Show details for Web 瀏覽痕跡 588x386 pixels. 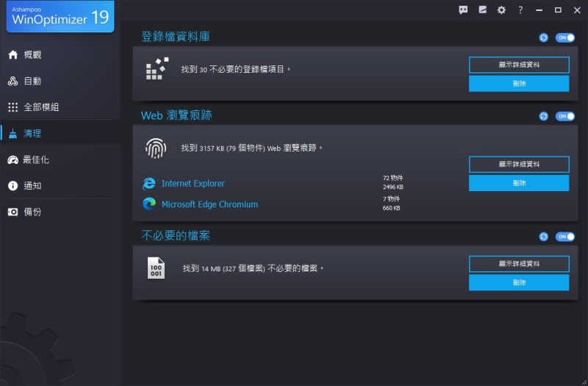tap(519, 164)
